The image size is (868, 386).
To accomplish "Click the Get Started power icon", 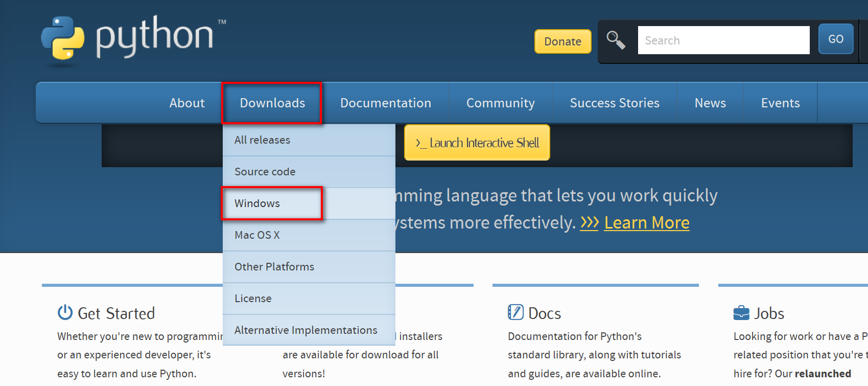I will (65, 312).
